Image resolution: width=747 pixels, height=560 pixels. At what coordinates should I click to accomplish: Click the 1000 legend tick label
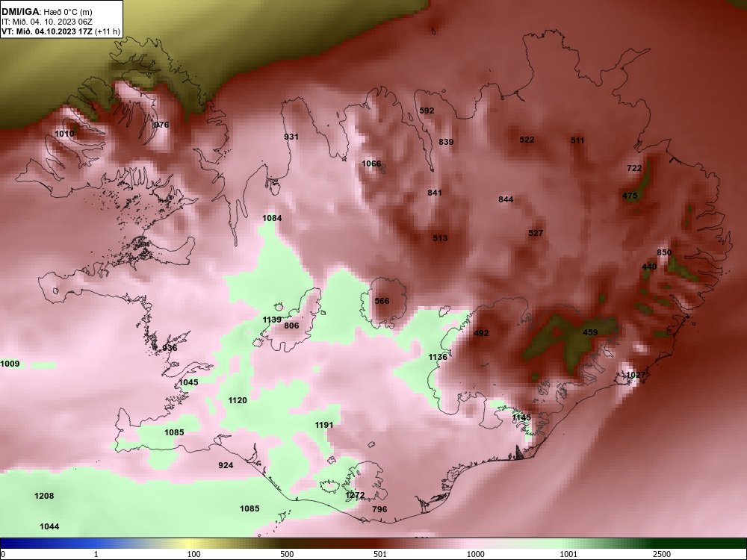475,555
